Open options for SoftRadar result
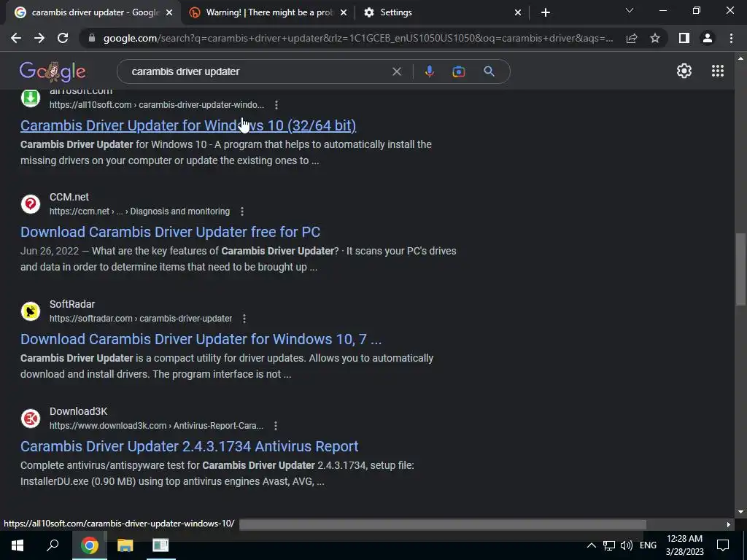Viewport: 747px width, 560px height. 244,319
